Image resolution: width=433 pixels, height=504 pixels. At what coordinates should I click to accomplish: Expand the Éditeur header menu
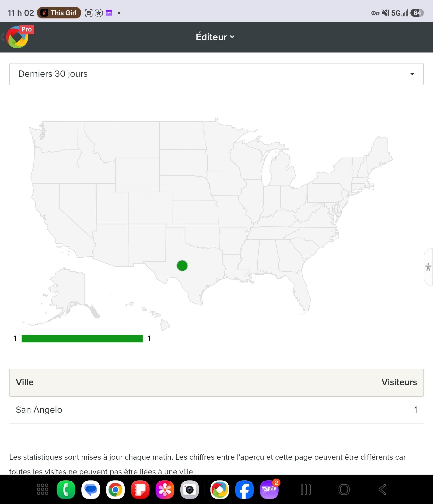tap(215, 37)
